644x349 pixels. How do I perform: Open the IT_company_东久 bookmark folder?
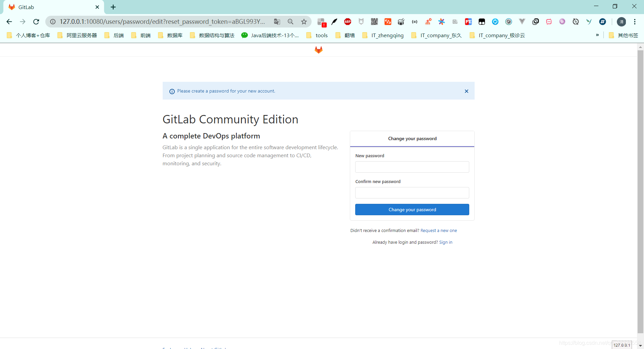pos(436,35)
